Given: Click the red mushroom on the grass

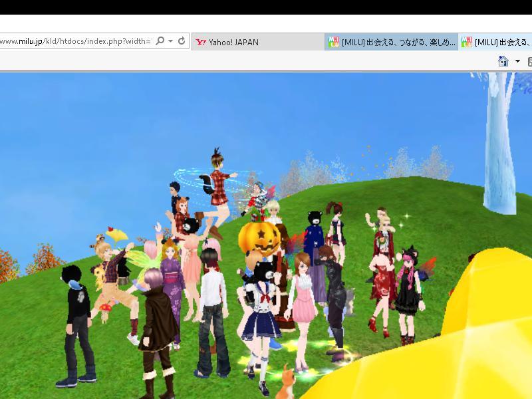Looking at the screenshot, I should pyautogui.click(x=104, y=308).
